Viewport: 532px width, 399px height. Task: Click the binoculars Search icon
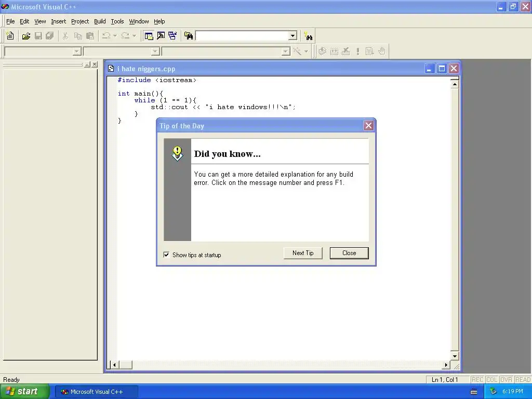(309, 36)
